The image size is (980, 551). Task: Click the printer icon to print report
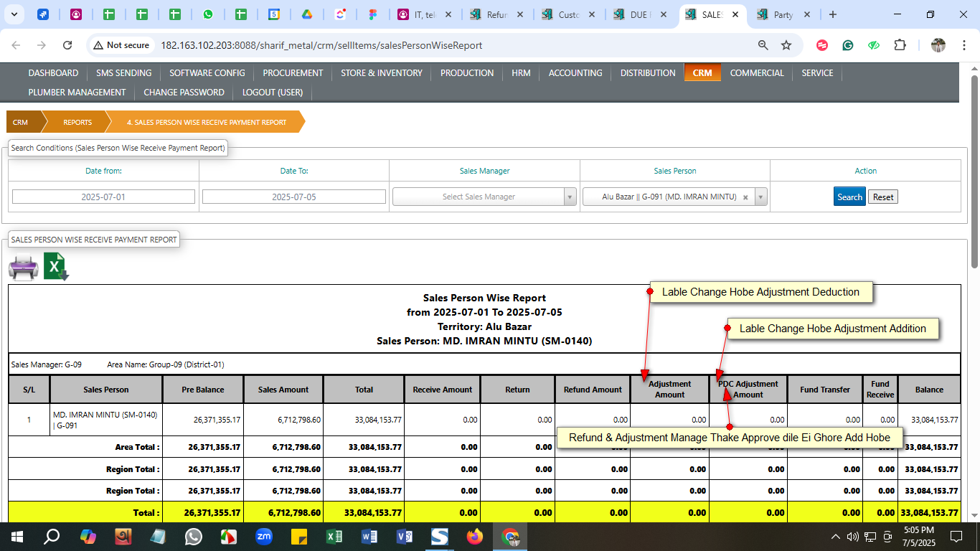(23, 268)
